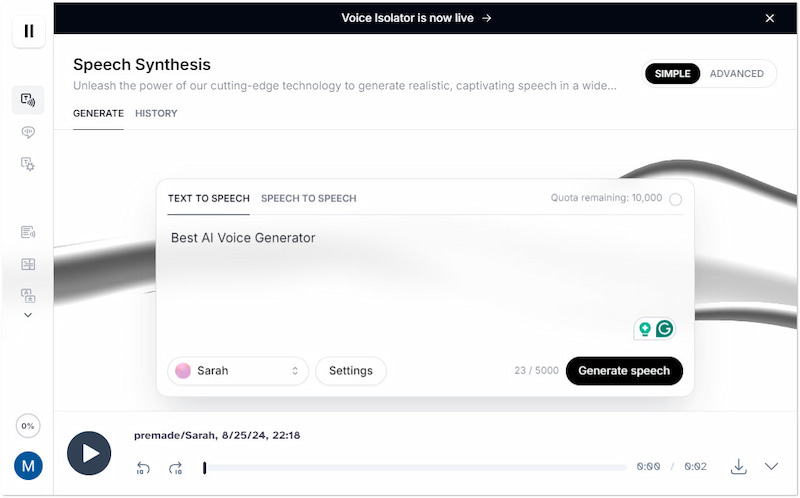
Task: Expand more sidebar items chevron
Action: tap(28, 315)
